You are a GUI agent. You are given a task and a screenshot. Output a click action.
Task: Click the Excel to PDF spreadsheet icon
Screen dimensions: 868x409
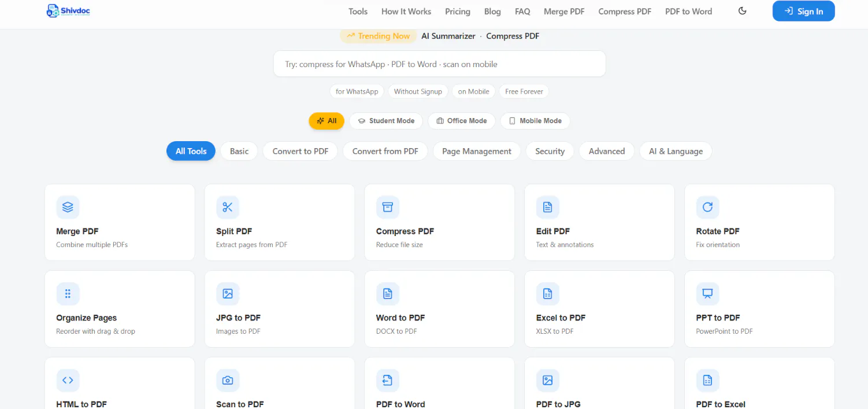pyautogui.click(x=548, y=294)
